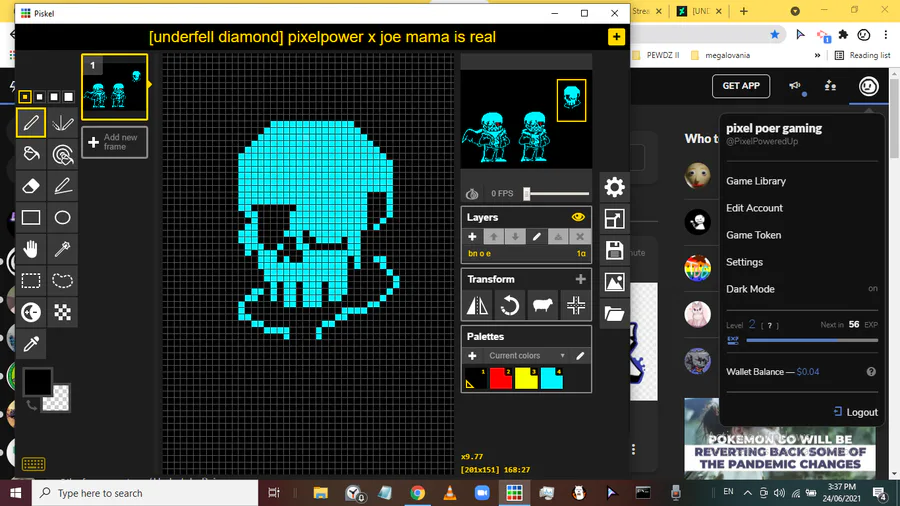Select the third pen size option
The height and width of the screenshot is (506, 900).
click(x=54, y=96)
